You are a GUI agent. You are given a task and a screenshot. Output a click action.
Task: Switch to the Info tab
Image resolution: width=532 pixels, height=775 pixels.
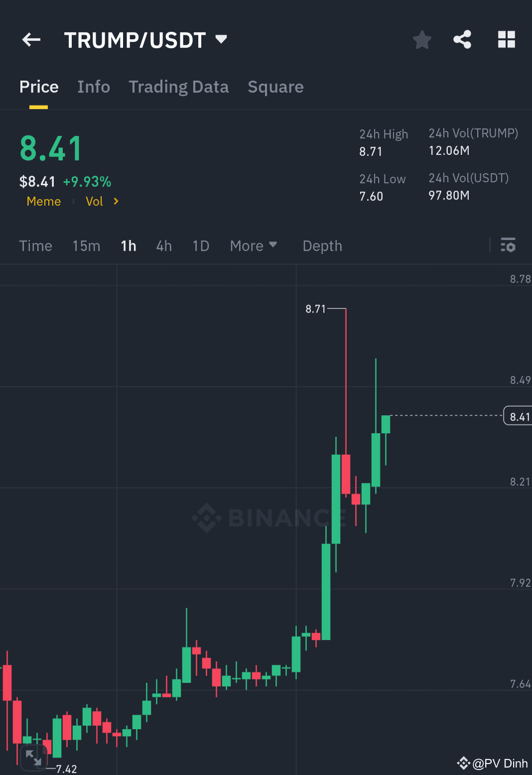[x=94, y=87]
